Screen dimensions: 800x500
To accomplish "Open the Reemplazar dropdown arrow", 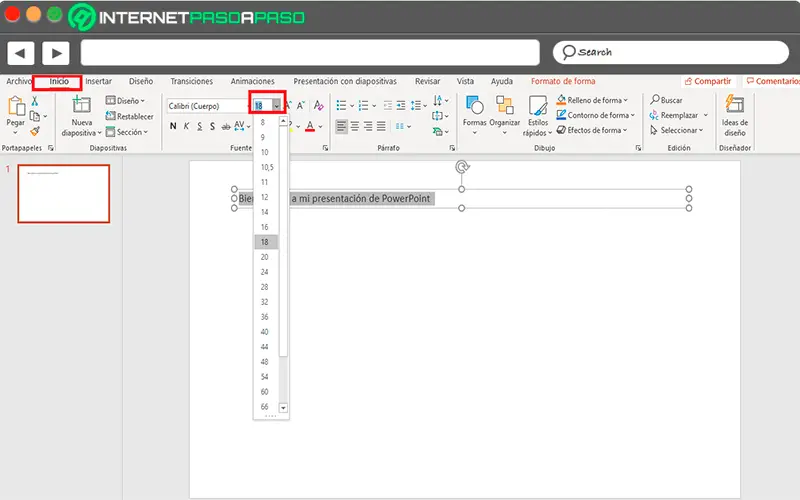I will coord(706,115).
